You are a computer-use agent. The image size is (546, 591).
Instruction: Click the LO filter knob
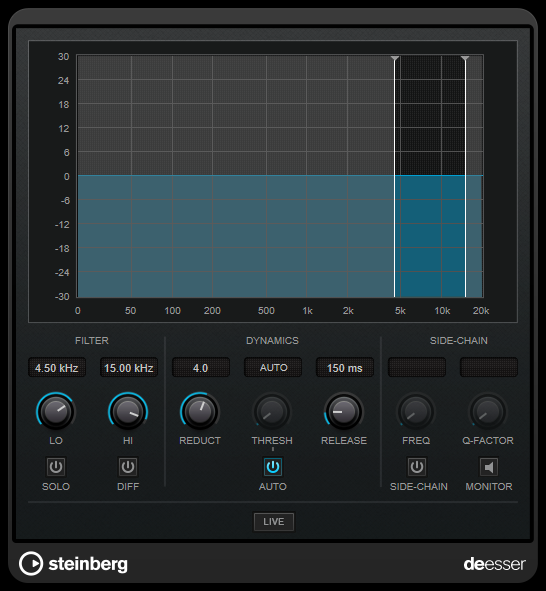tap(56, 412)
